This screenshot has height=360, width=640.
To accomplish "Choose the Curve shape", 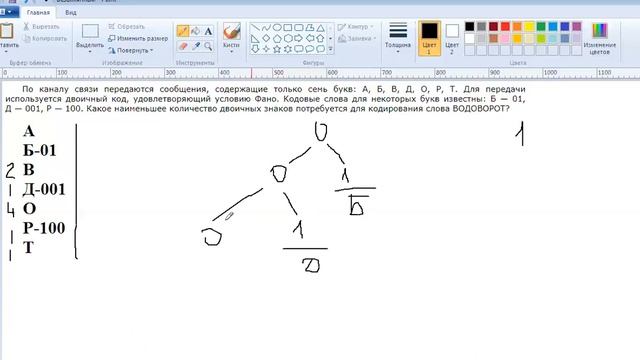I will (x=266, y=28).
